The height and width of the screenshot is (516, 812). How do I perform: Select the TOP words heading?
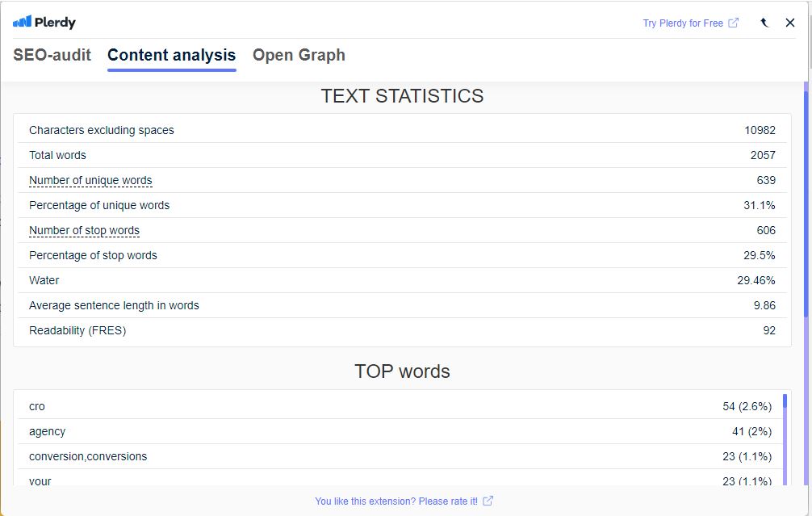click(x=403, y=372)
